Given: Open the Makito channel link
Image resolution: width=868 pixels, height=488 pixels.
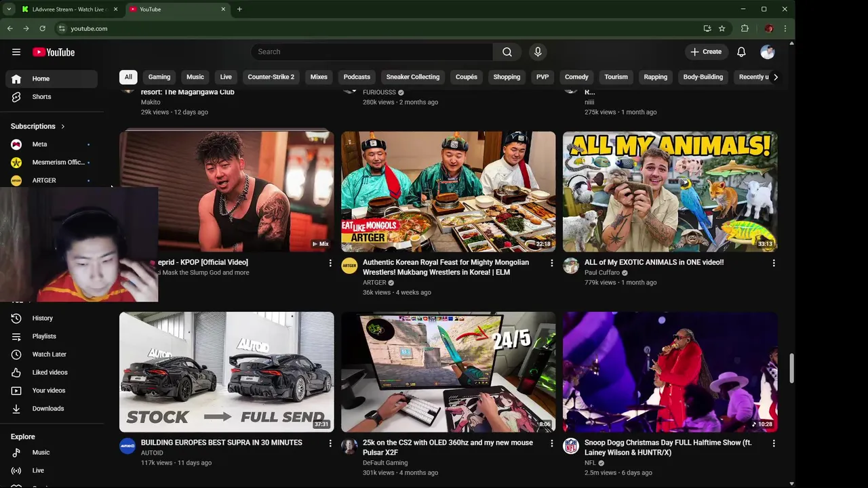Looking at the screenshot, I should click(x=151, y=102).
